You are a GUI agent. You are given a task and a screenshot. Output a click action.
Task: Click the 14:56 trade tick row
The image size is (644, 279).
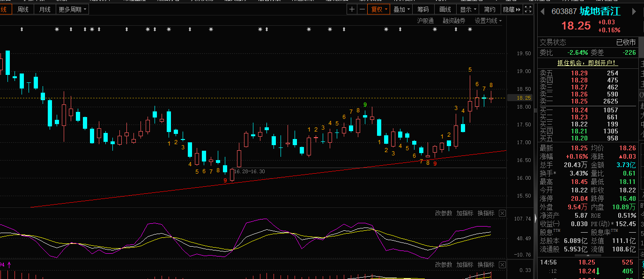(x=587, y=262)
